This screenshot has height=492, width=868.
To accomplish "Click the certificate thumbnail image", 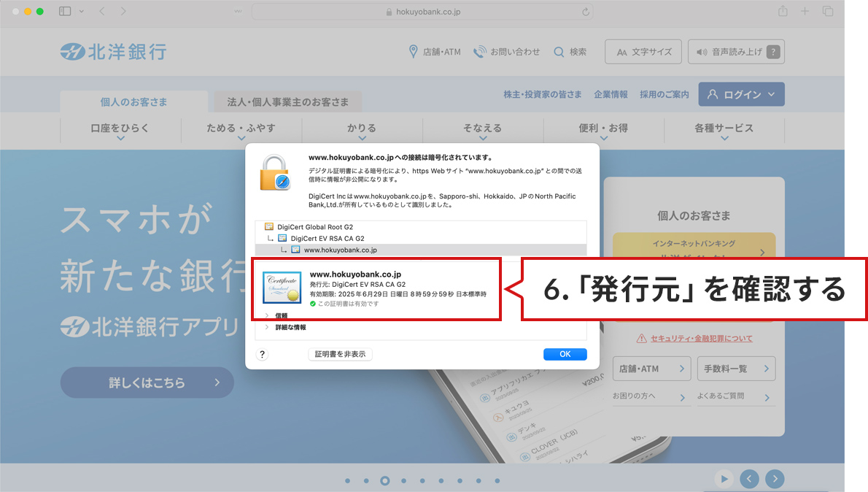I will (x=282, y=288).
